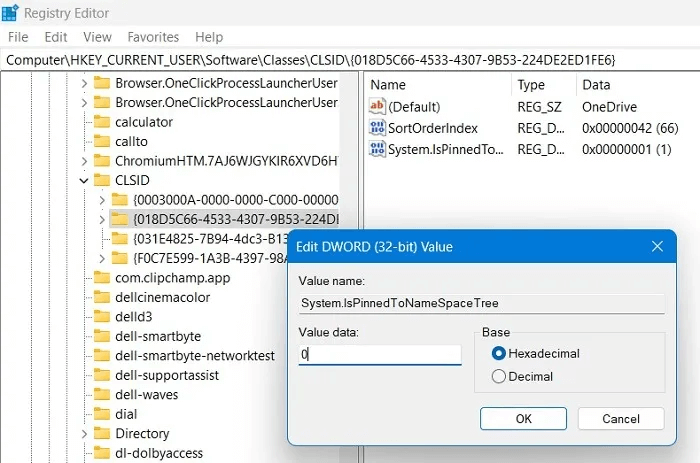Open the File menu
700x463 pixels.
pyautogui.click(x=18, y=37)
